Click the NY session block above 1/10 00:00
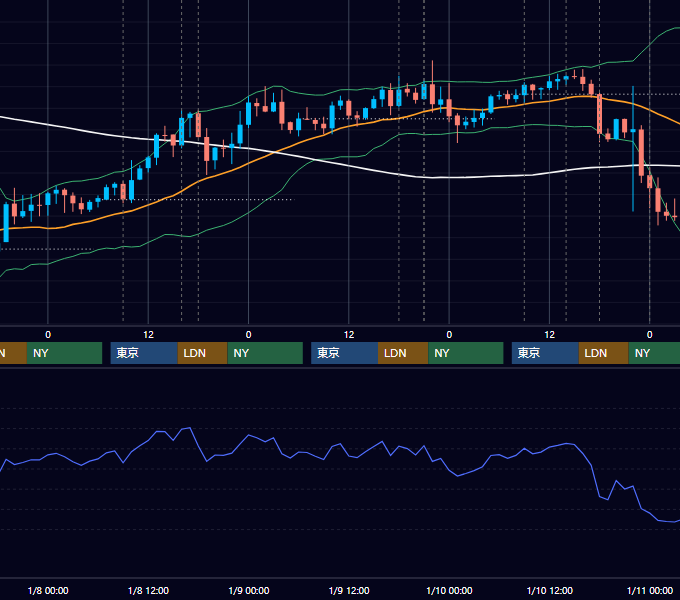Screen dimensions: 680x600 [x=466, y=353]
